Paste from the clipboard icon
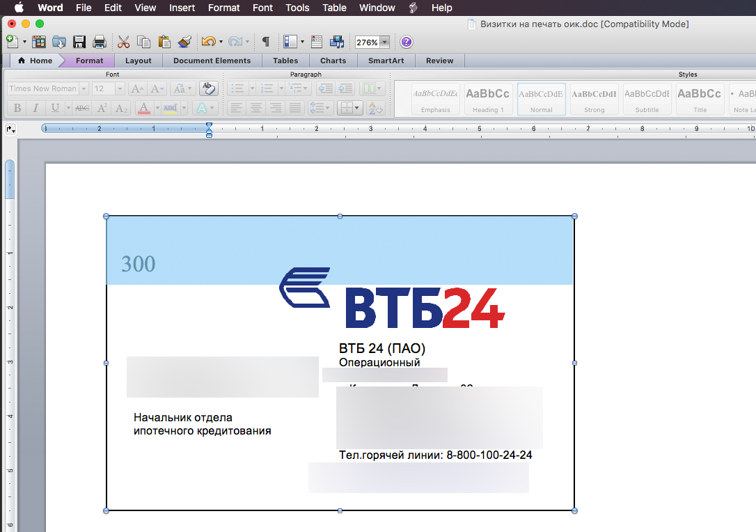756x532 pixels. pos(164,42)
